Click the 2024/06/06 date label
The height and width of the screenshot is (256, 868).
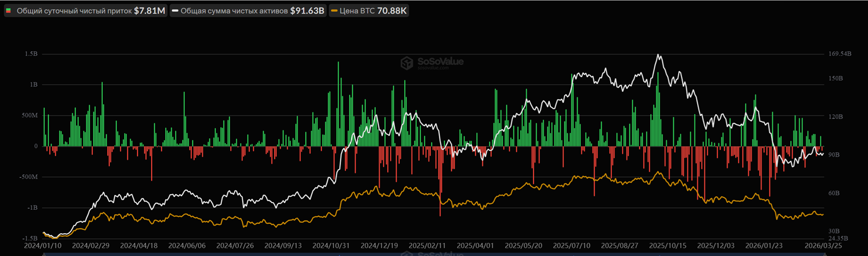click(187, 246)
